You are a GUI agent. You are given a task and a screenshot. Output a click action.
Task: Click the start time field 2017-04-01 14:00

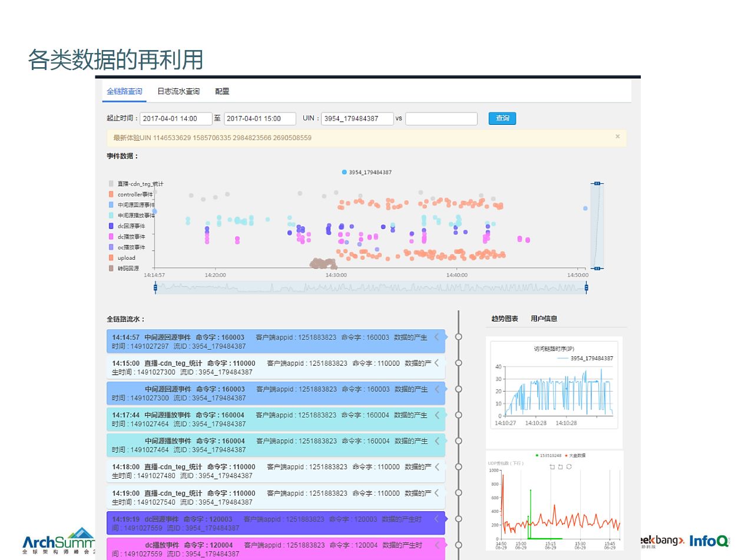176,118
